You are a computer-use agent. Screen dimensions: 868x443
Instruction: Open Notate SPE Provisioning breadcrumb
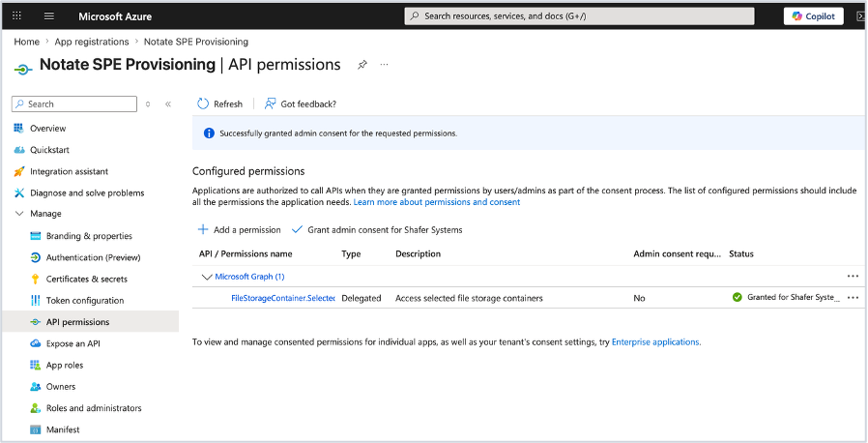pyautogui.click(x=196, y=42)
